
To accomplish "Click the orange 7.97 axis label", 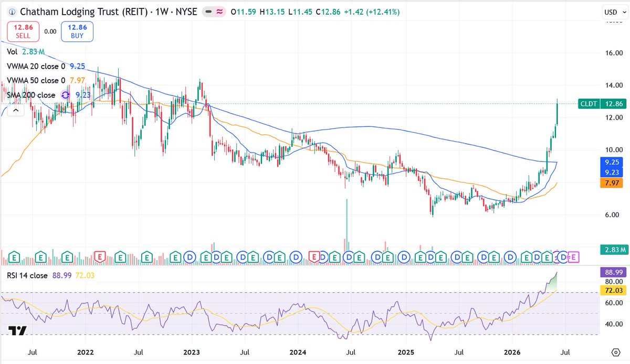I will tap(611, 183).
